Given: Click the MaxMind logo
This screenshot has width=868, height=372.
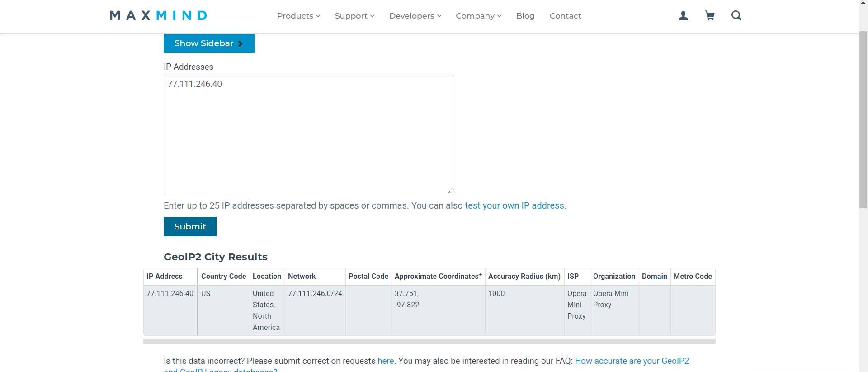Looking at the screenshot, I should click(x=158, y=16).
